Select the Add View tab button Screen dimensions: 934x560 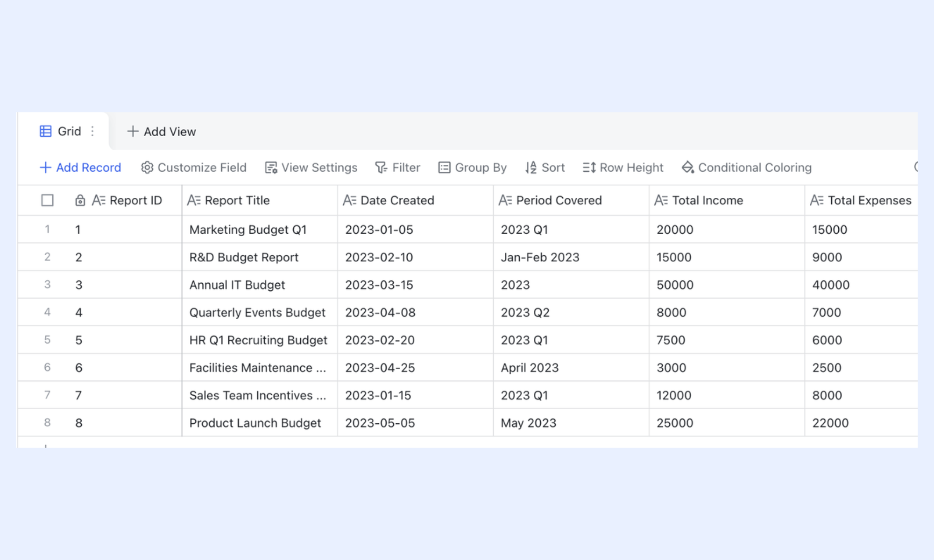coord(162,132)
